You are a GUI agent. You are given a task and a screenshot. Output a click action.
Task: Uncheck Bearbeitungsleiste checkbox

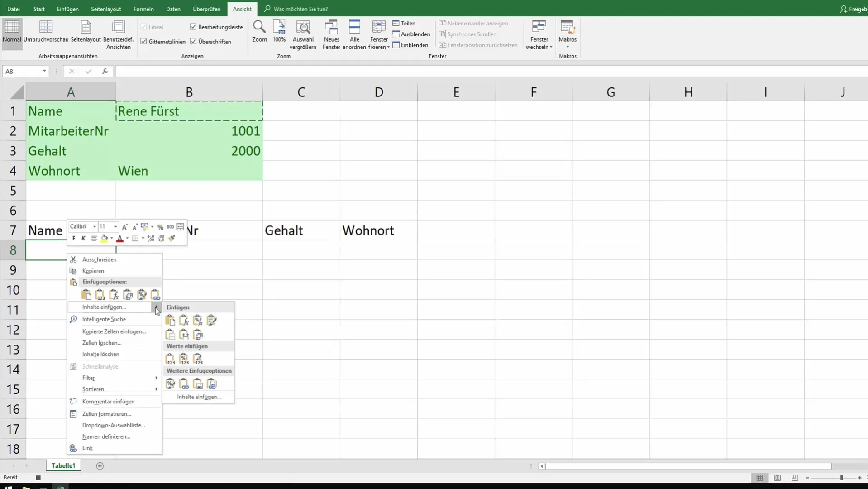click(193, 27)
